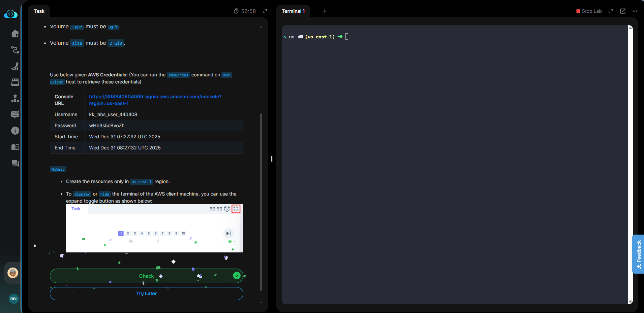
Task: Click the Notes: label
Action: 58,169
